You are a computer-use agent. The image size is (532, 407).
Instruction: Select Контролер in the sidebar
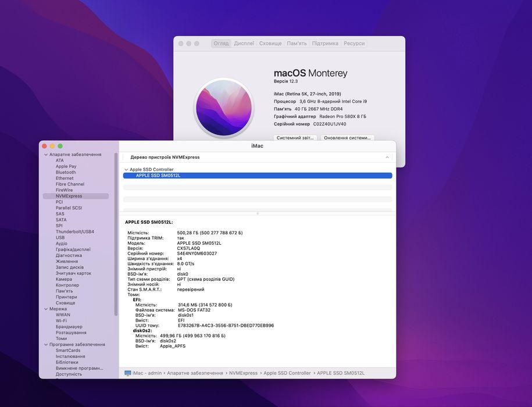(x=67, y=285)
